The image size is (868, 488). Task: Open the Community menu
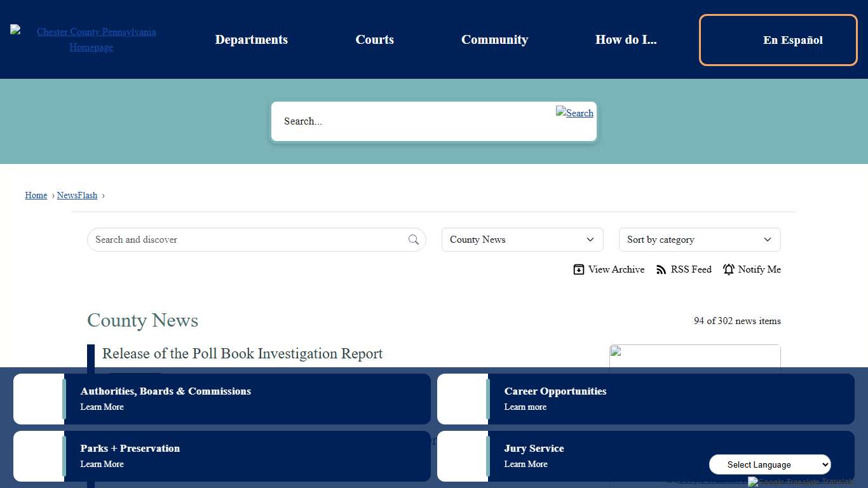point(494,39)
